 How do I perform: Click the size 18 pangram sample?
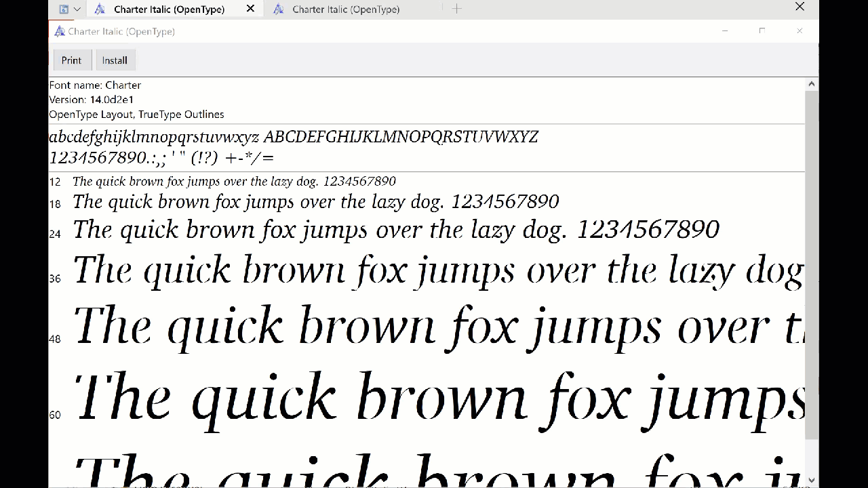point(316,202)
